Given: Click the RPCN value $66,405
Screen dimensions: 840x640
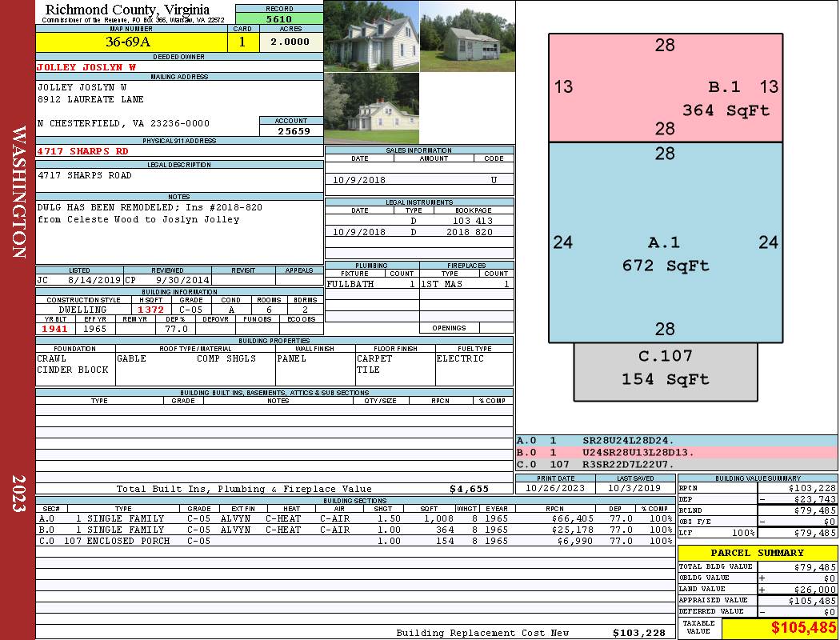Looking at the screenshot, I should 573,518.
